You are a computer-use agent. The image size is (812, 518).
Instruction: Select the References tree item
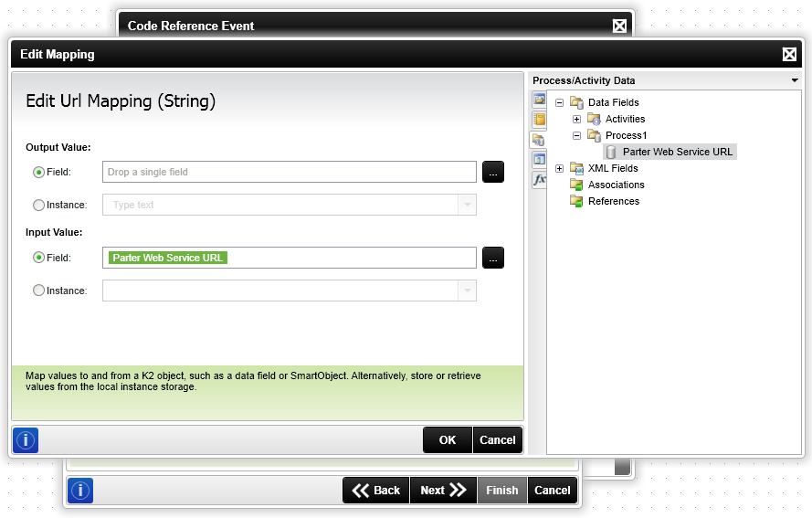tap(613, 201)
